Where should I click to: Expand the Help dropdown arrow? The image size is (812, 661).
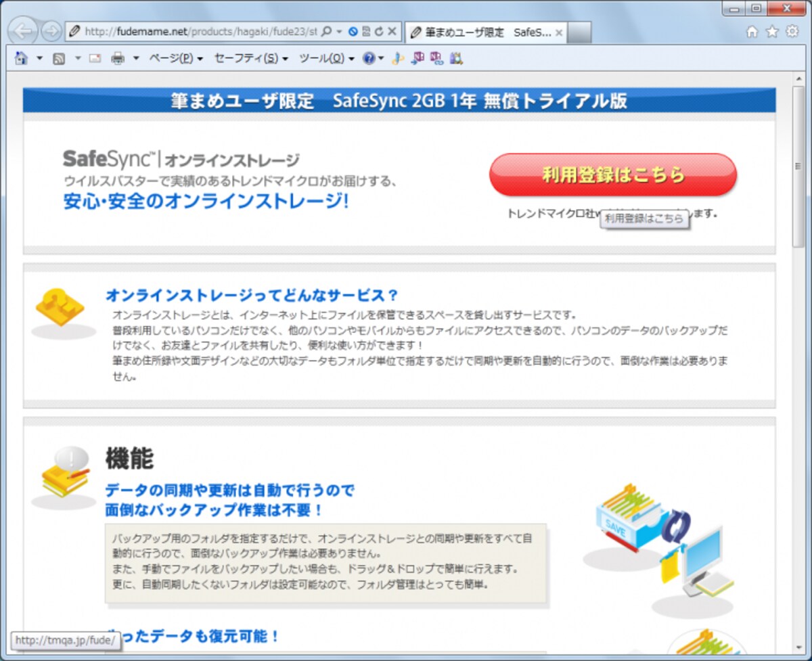pos(382,59)
